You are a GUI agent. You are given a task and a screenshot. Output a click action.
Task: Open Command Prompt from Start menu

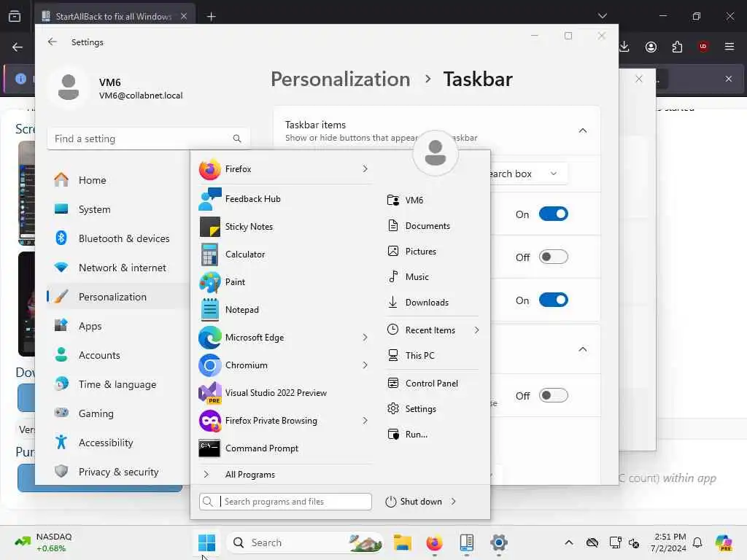(x=285, y=448)
